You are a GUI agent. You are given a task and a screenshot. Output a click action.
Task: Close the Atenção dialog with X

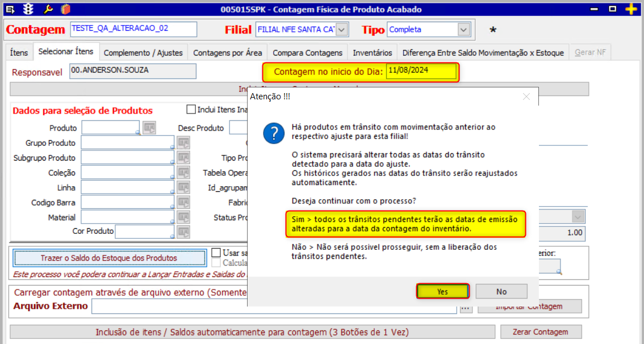click(x=526, y=97)
